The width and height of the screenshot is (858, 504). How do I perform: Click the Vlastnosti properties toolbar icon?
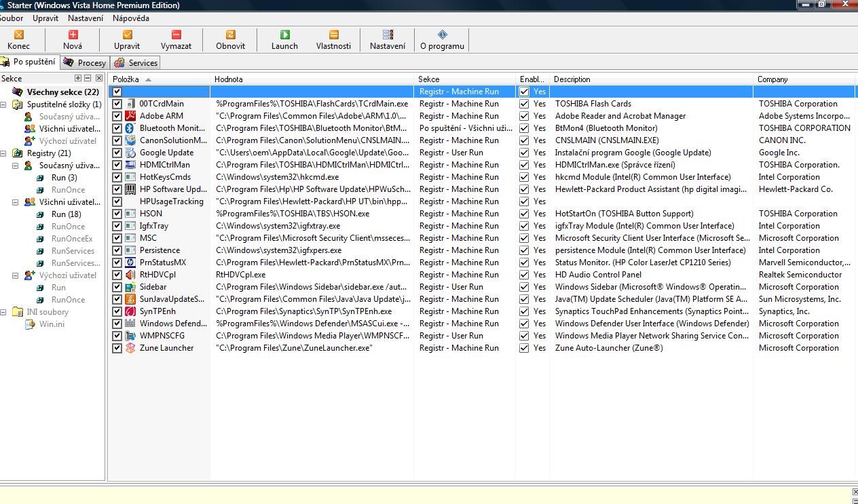click(333, 35)
